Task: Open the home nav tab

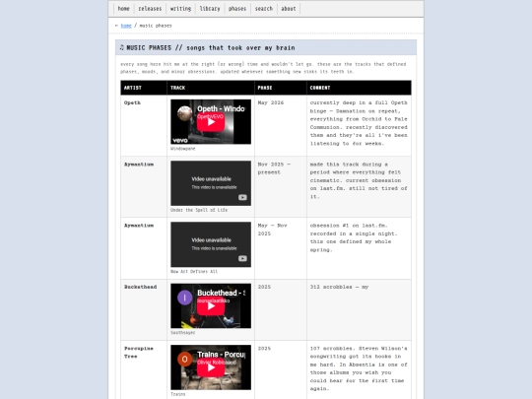Action: tap(123, 9)
